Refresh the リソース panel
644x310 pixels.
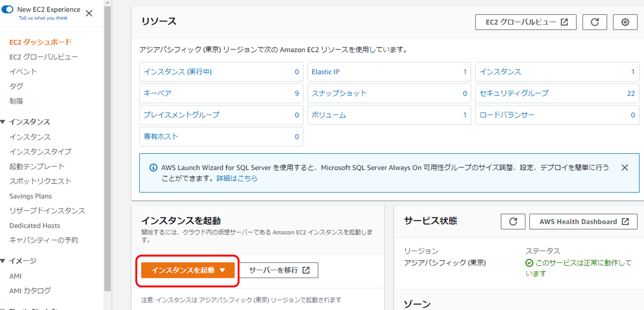[594, 22]
